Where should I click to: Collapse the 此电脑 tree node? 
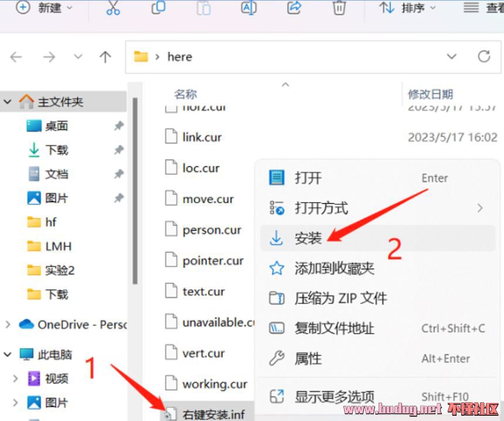8,354
